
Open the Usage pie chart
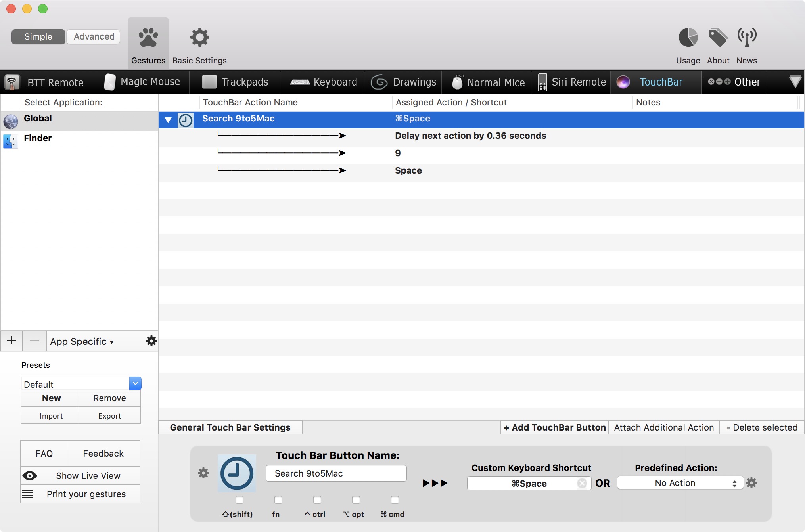click(x=688, y=38)
